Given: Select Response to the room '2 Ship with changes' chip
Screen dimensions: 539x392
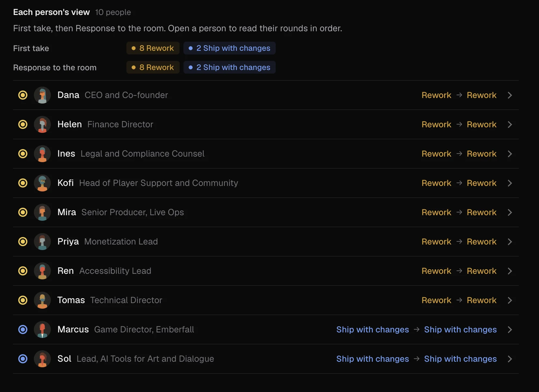Looking at the screenshot, I should (229, 67).
